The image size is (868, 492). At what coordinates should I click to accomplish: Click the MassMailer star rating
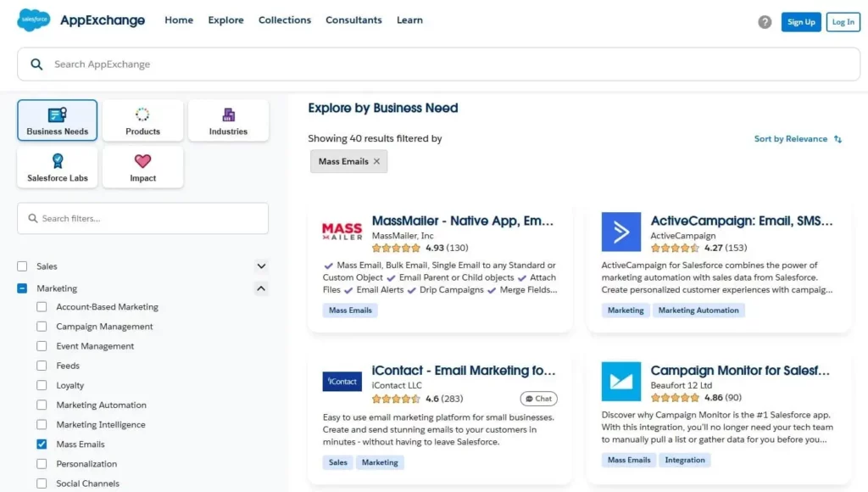pyautogui.click(x=396, y=248)
